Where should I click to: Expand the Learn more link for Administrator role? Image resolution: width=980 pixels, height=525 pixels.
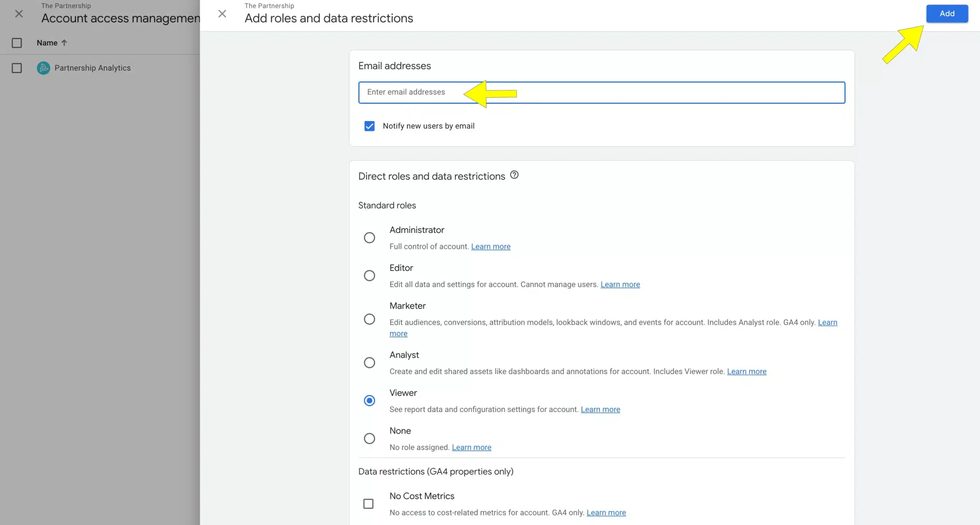(x=491, y=246)
